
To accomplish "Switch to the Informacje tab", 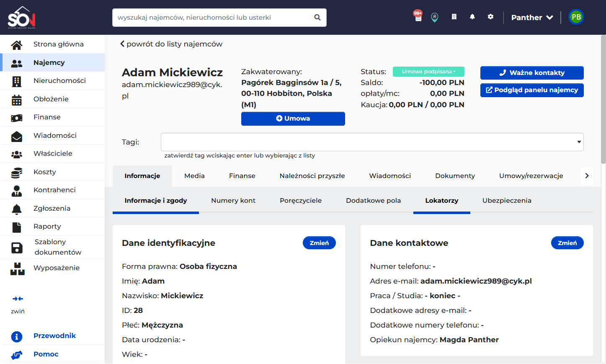I will pyautogui.click(x=142, y=176).
